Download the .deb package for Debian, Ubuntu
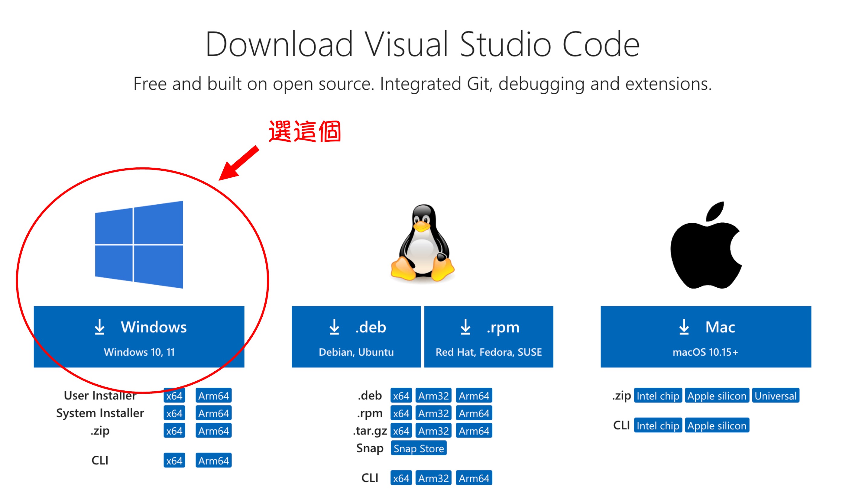Screen dimensions: 849x504 tap(356, 337)
